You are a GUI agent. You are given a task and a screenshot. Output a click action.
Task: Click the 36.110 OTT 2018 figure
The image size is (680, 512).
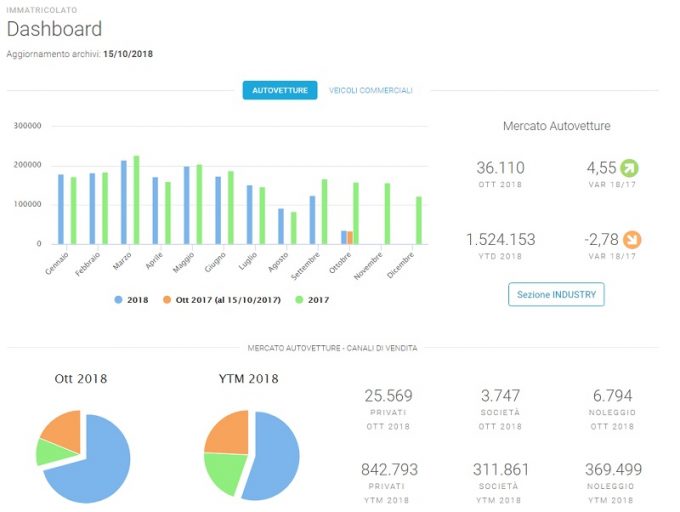click(x=500, y=168)
